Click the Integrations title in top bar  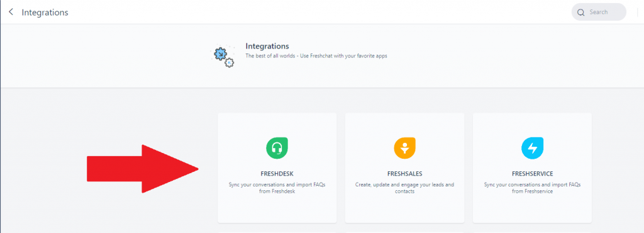[45, 13]
